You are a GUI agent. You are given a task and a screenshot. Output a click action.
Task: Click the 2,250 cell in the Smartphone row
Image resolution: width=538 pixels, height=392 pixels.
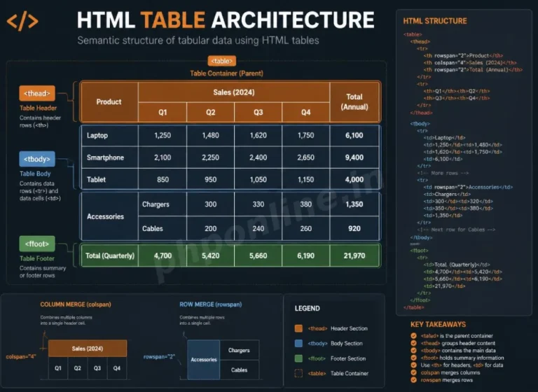tap(210, 157)
